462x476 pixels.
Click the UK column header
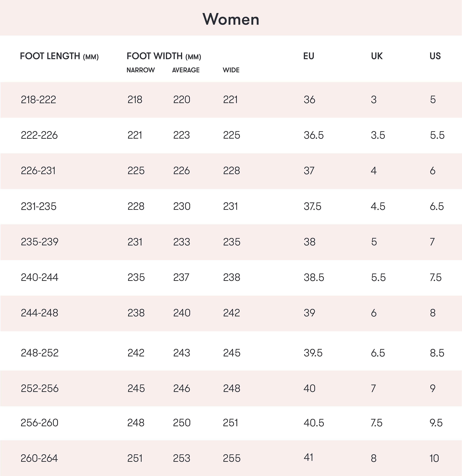click(377, 56)
